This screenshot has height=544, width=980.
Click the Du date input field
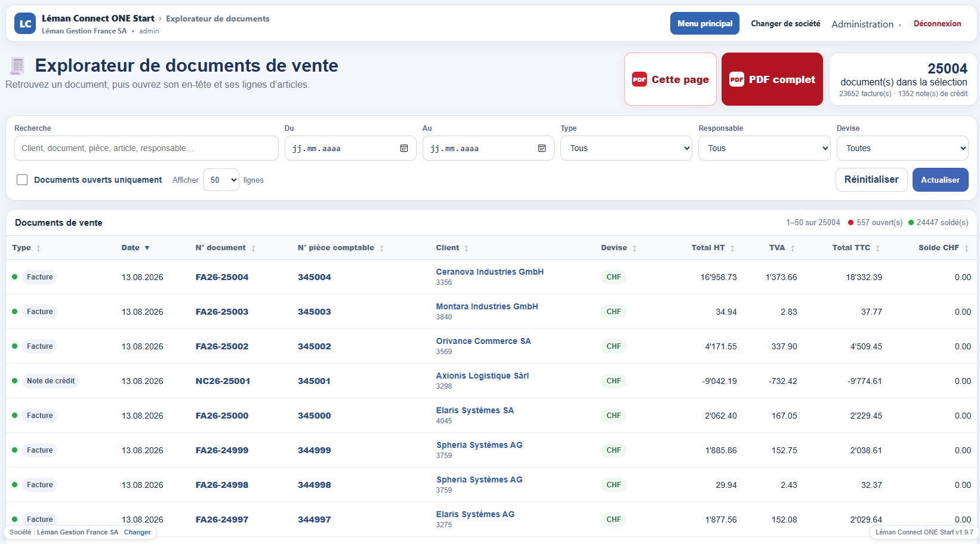[350, 148]
